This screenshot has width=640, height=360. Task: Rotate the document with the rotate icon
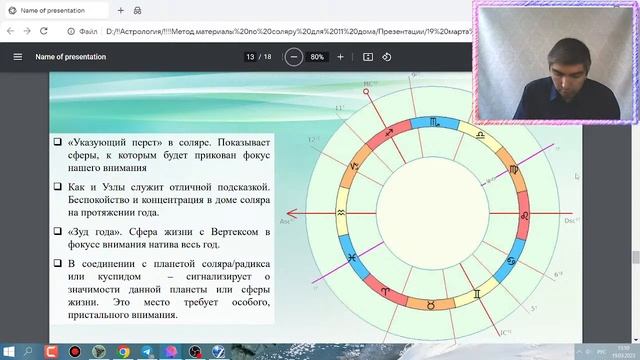point(387,57)
